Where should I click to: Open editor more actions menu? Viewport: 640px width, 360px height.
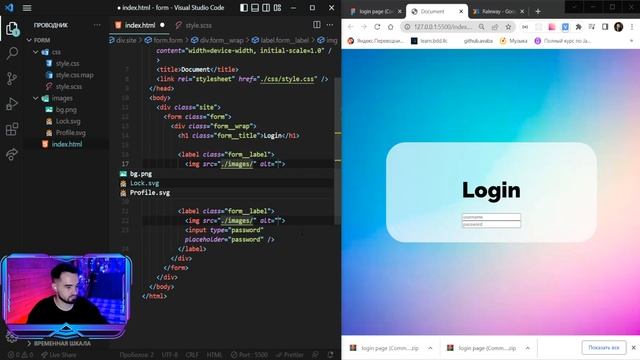tap(330, 25)
